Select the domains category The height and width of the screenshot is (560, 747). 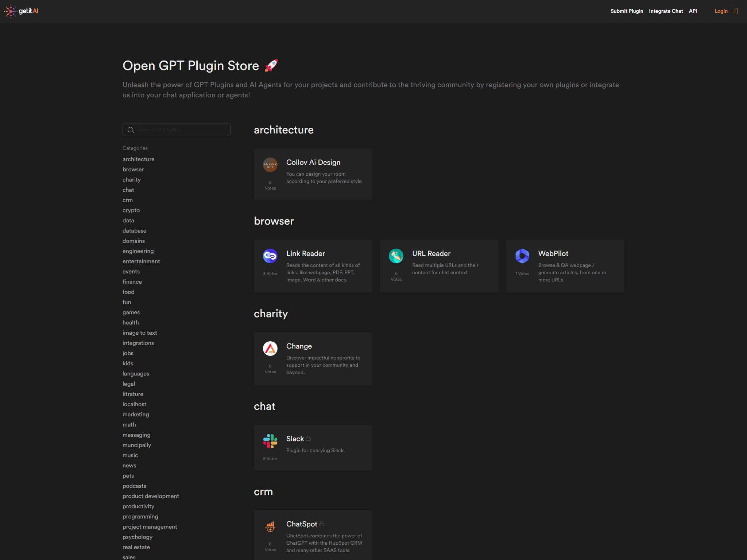[134, 241]
